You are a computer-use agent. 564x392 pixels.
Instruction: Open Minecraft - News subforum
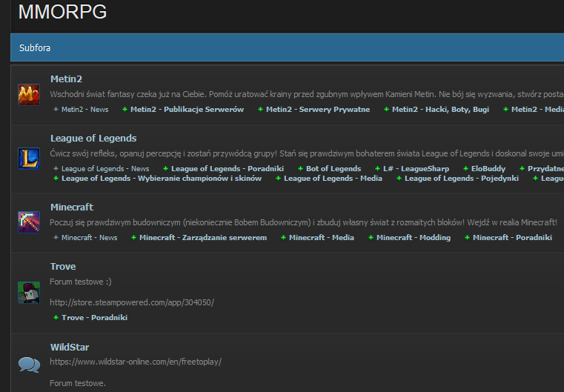click(x=89, y=238)
